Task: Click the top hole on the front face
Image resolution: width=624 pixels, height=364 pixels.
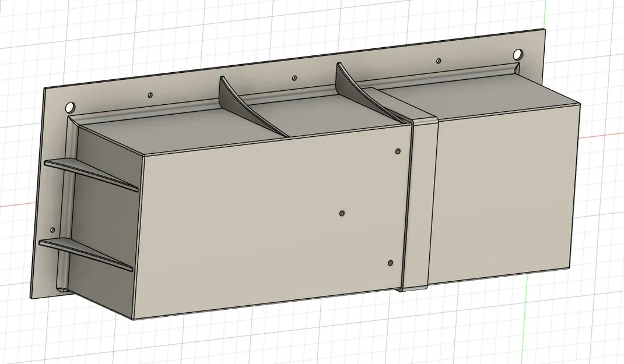Action: pos(398,150)
